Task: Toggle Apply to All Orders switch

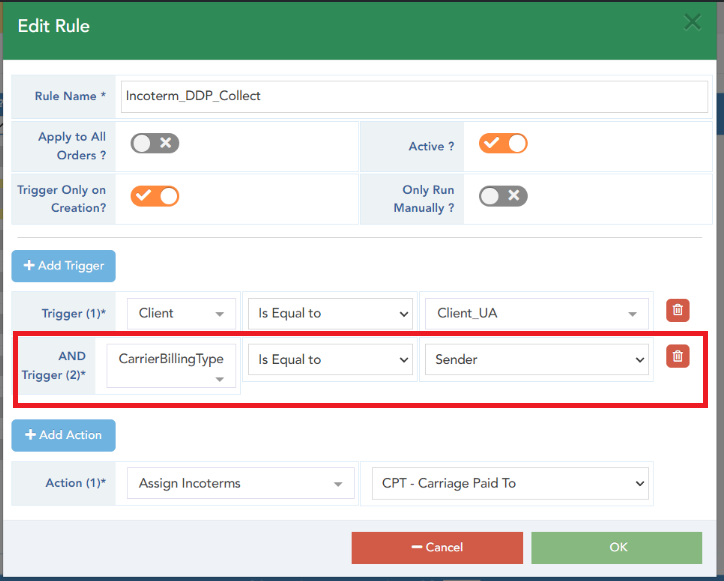Action: click(x=155, y=143)
